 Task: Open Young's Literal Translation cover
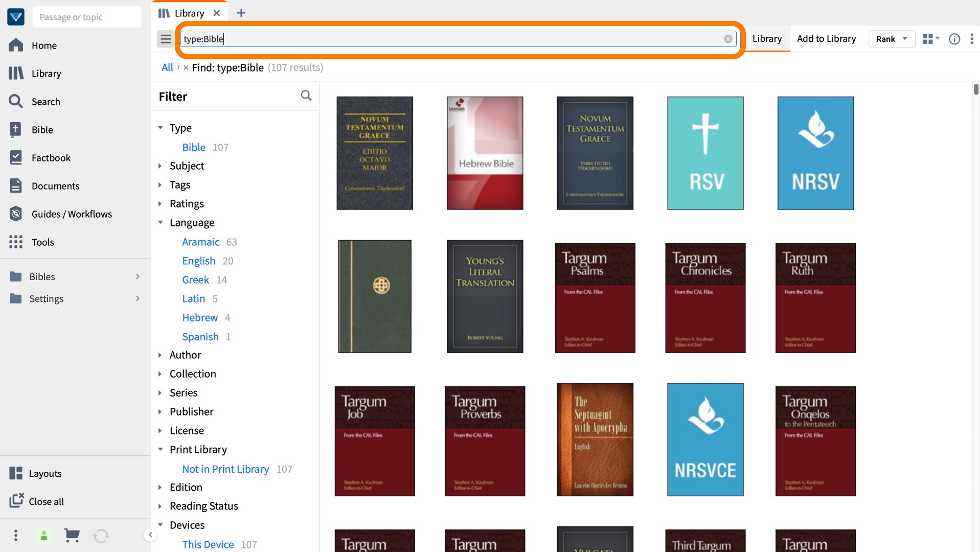click(485, 296)
